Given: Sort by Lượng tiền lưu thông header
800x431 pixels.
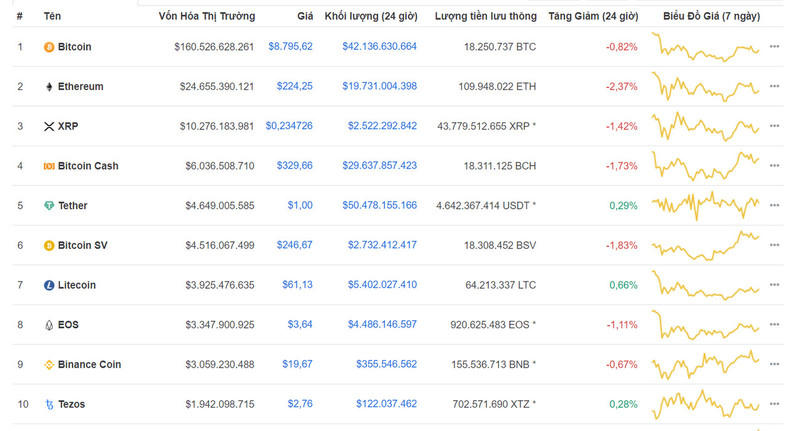Looking at the screenshot, I should click(486, 16).
